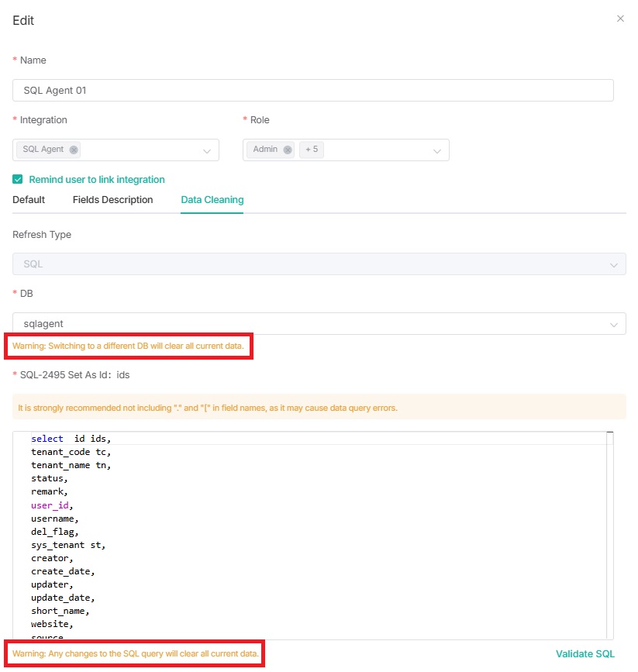Open the Refresh Type SQL dropdown
Viewport: 638px width, 672px height.
click(x=319, y=264)
